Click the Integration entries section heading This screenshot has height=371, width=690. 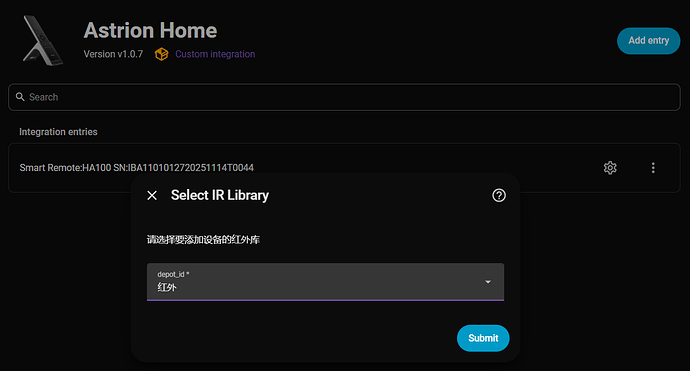(58, 132)
